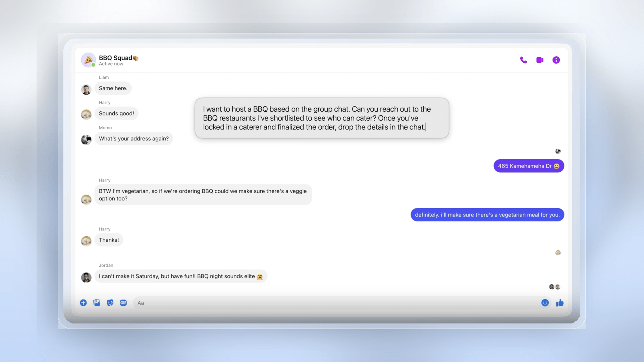
Task: Select the 465 Kamehameha Dr message
Action: (529, 166)
